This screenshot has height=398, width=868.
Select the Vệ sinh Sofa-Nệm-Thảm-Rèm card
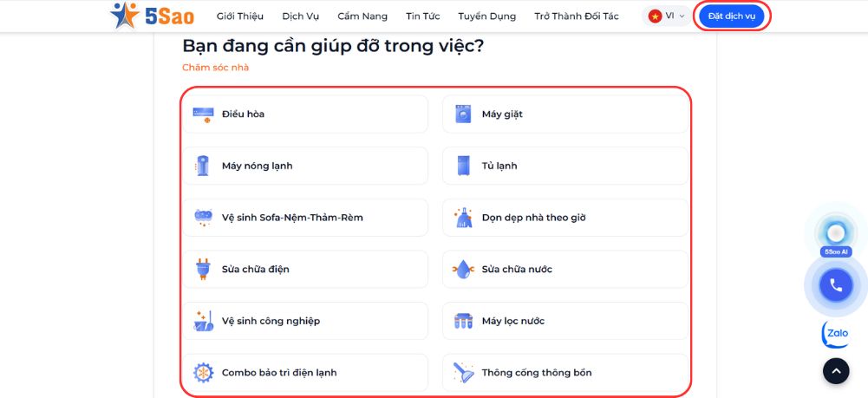coord(305,218)
